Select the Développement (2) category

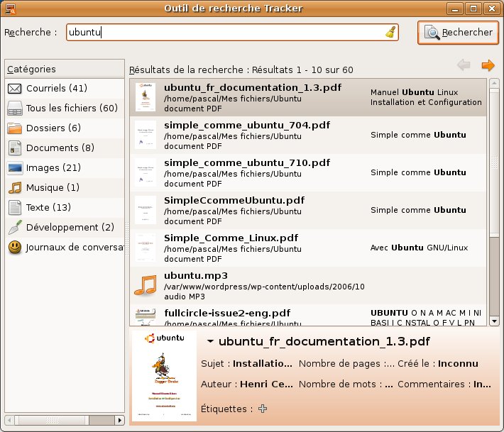point(65,228)
